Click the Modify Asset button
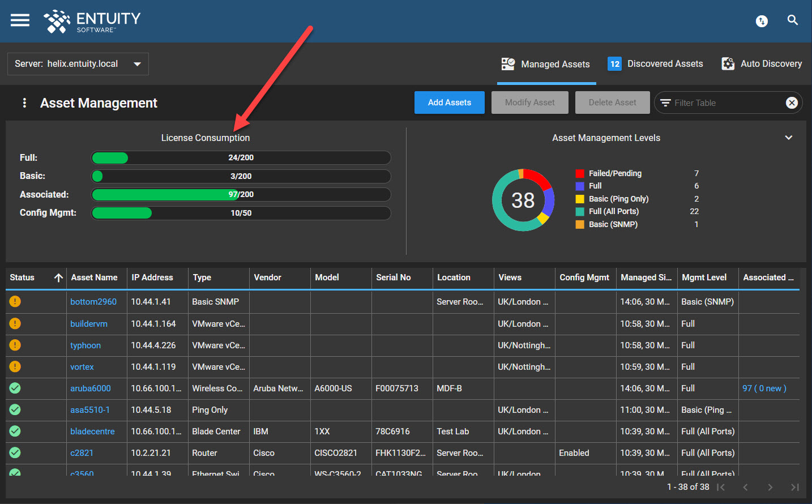Image resolution: width=812 pixels, height=504 pixels. click(x=530, y=102)
